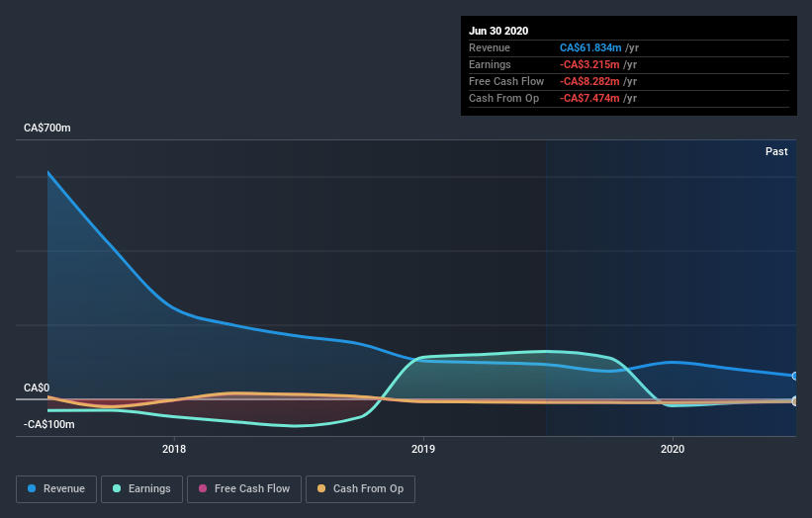Click the CA$0 y-axis label
The width and height of the screenshot is (812, 518).
pos(37,388)
